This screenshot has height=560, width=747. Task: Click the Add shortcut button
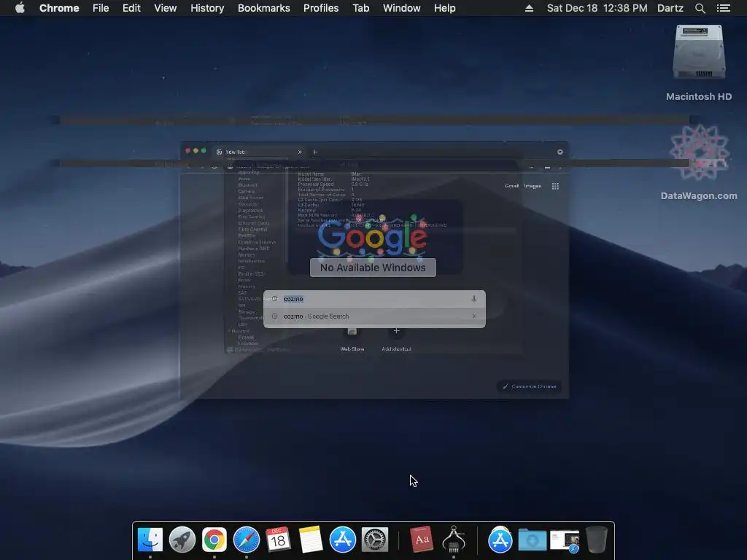pos(396,338)
